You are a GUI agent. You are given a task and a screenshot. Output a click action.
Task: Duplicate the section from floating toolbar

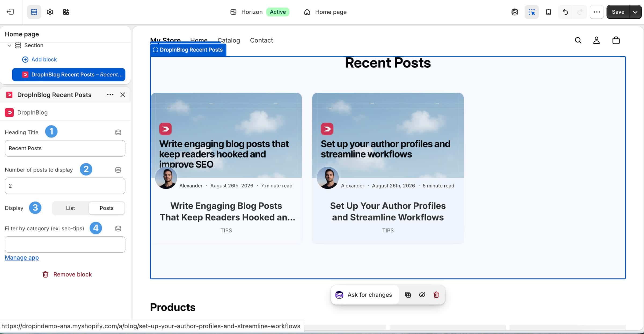point(408,295)
